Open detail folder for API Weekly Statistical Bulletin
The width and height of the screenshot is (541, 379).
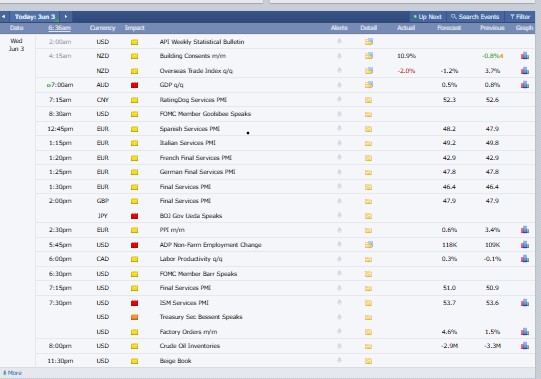click(x=368, y=42)
